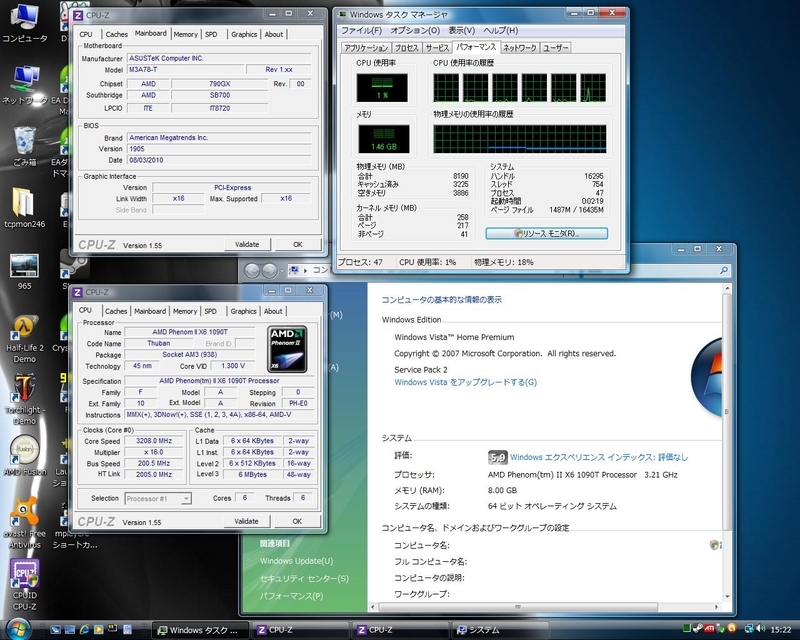Click the System window scrollbar down arrow

pos(727,596)
